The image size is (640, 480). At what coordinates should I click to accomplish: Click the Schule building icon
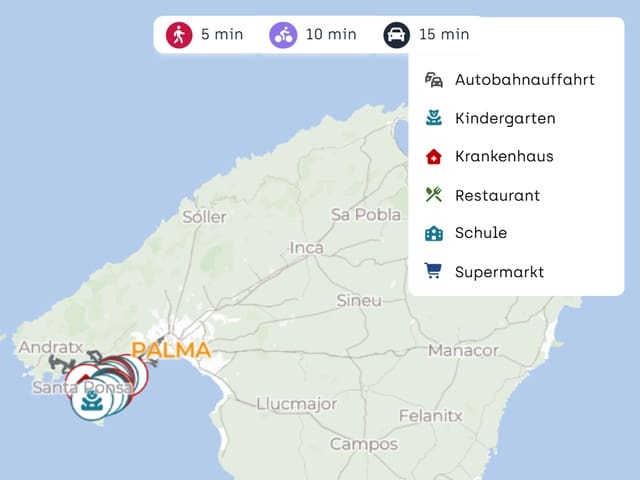[433, 233]
